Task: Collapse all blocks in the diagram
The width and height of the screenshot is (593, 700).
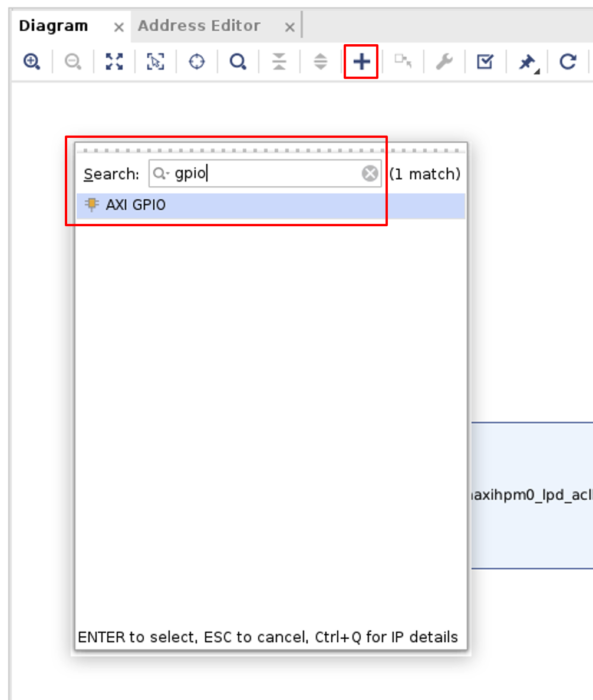Action: click(279, 61)
